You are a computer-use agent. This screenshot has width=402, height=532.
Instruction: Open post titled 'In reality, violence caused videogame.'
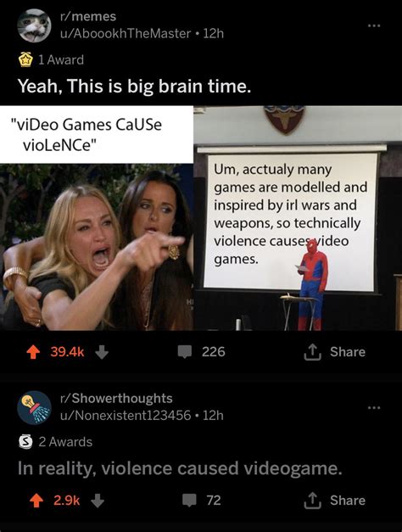point(180,468)
